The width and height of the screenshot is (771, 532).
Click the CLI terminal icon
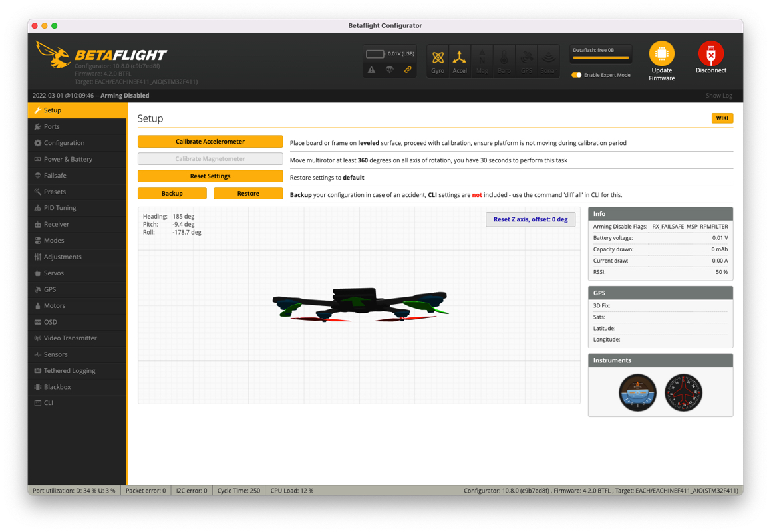click(x=37, y=403)
